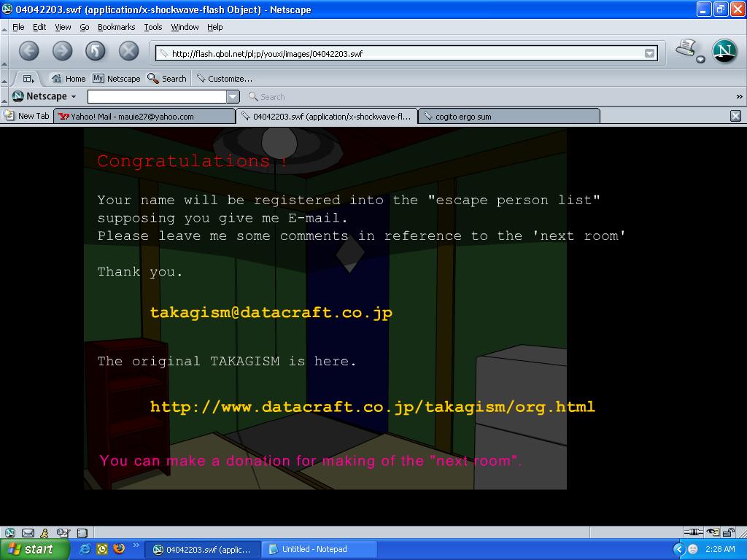Viewport: 747px width, 560px height.
Task: Click the Stop loading button
Action: (x=128, y=51)
